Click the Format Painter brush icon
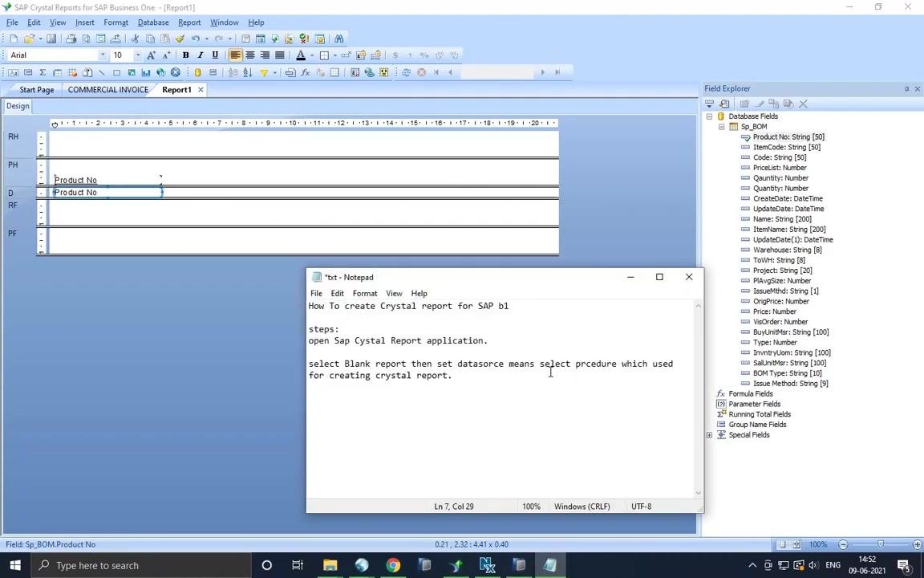Screen dimensions: 924x578 pyautogui.click(x=180, y=39)
